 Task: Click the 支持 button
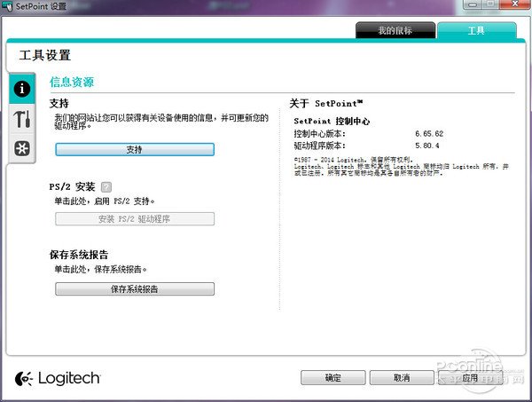pyautogui.click(x=135, y=149)
